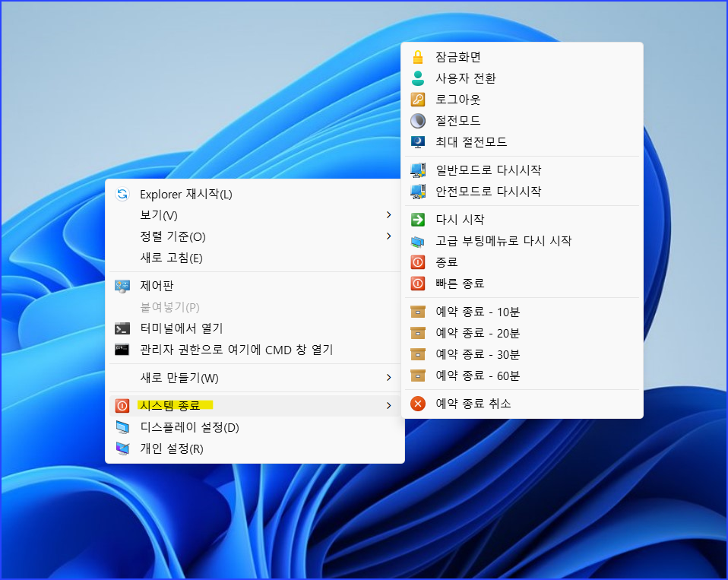Cancel scheduled shutdown via 예약 종료 취소
The image size is (728, 580).
tap(522, 404)
